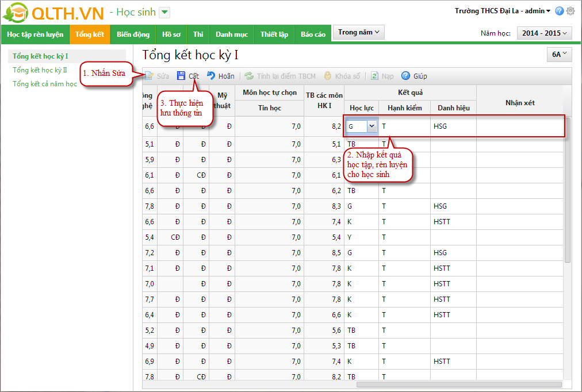Switch to the Biến động tab
The image size is (582, 392).
pos(133,34)
